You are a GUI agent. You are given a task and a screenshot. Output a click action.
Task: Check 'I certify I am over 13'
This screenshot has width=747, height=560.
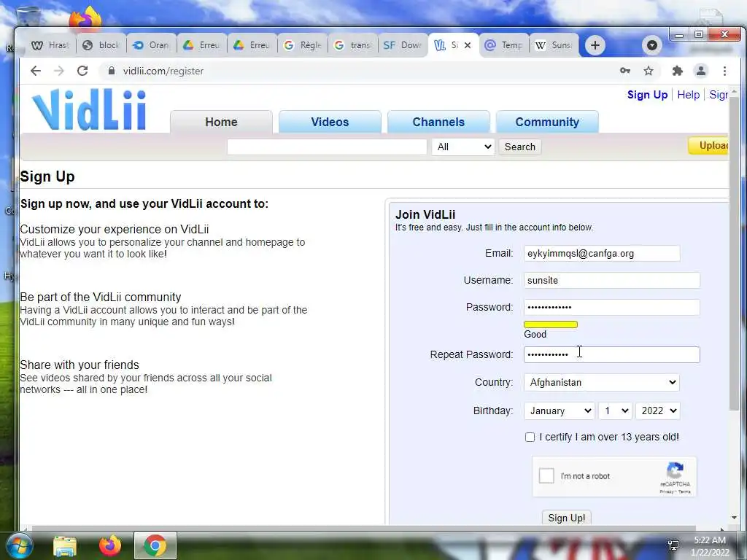pos(530,437)
